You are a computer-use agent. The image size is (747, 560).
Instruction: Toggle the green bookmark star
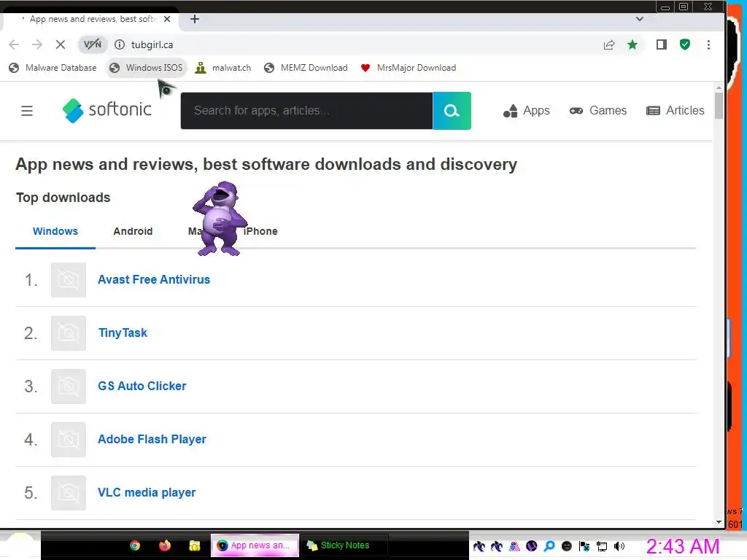(632, 44)
